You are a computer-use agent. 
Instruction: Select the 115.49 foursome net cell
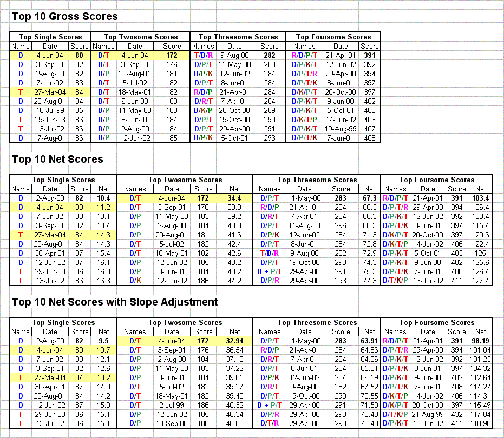pos(480,405)
